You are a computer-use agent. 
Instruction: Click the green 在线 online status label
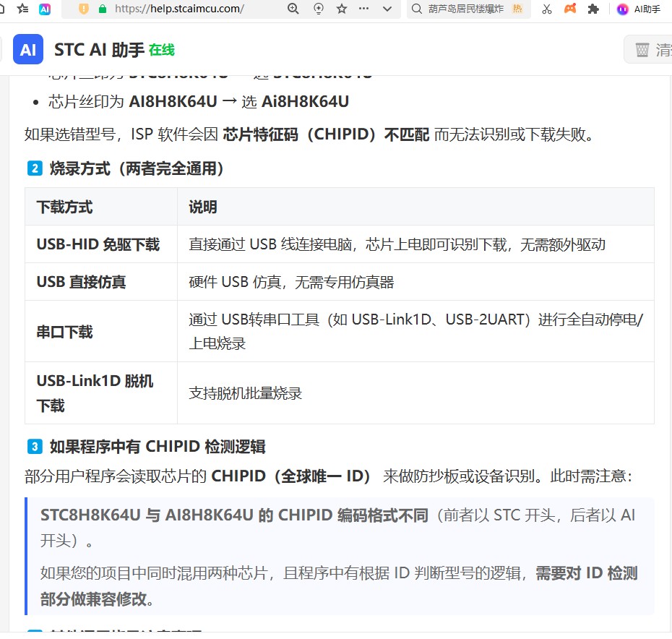[x=162, y=50]
